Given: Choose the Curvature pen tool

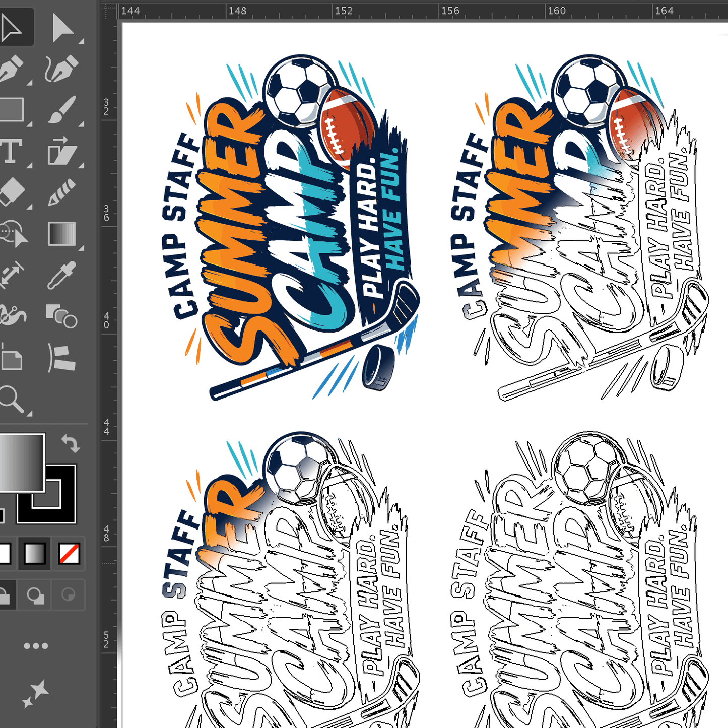Looking at the screenshot, I should coord(61,69).
